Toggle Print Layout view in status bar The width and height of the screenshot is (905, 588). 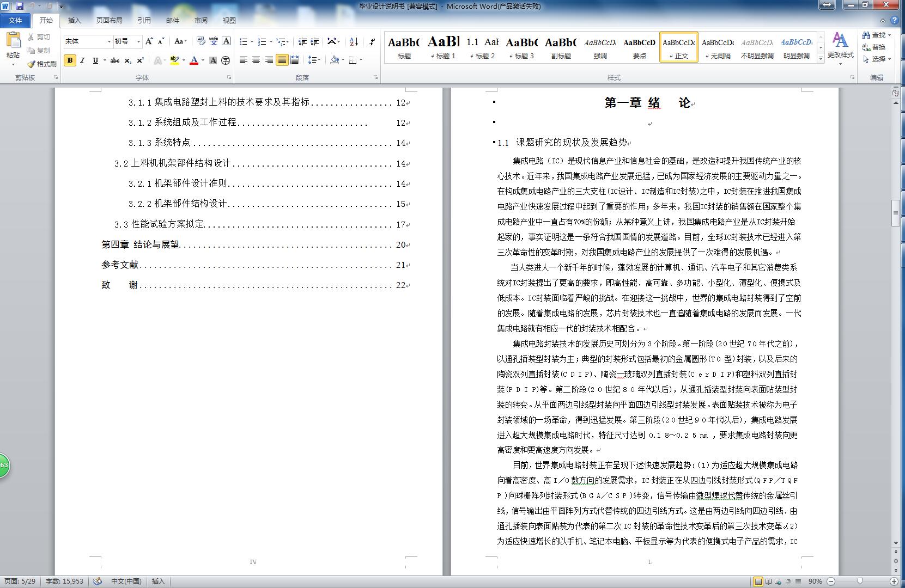758,581
